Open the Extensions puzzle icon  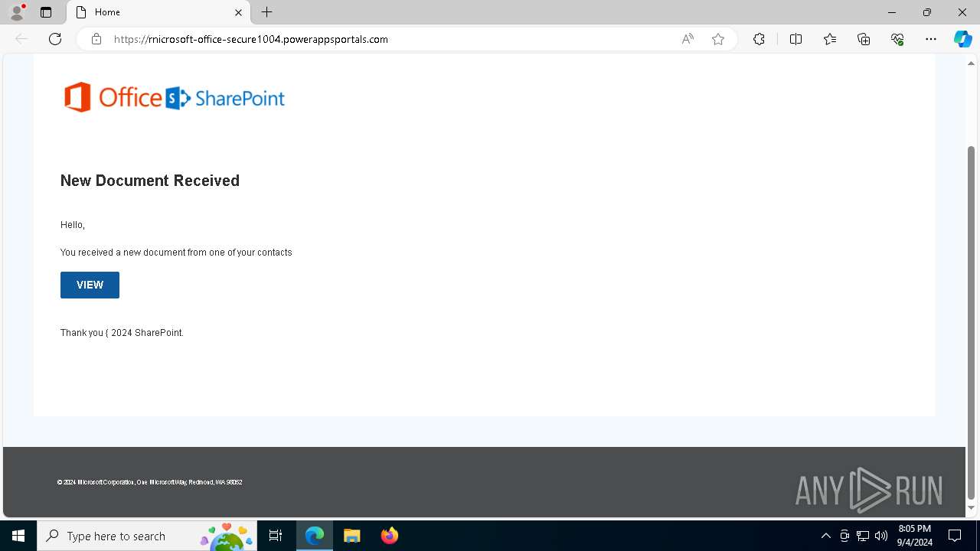pyautogui.click(x=759, y=39)
